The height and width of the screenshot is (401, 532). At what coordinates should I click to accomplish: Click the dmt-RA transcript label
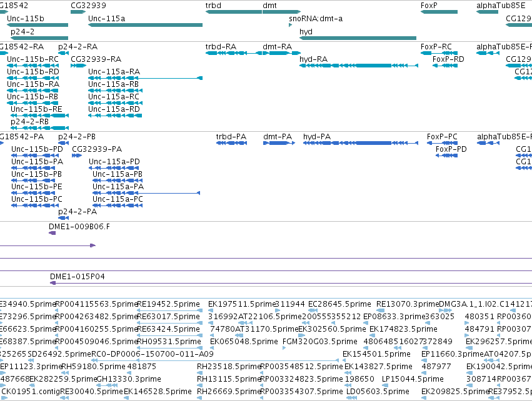[277, 46]
